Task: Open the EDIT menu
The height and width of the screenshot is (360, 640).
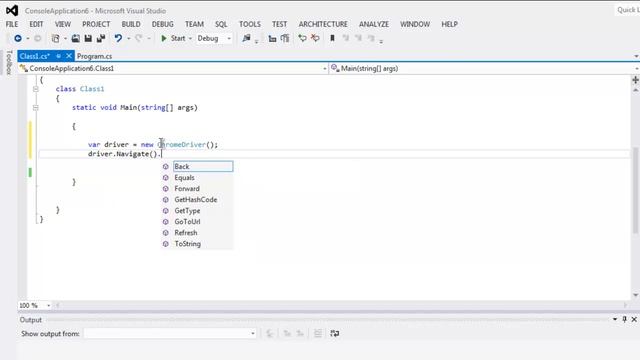Action: pyautogui.click(x=36, y=24)
